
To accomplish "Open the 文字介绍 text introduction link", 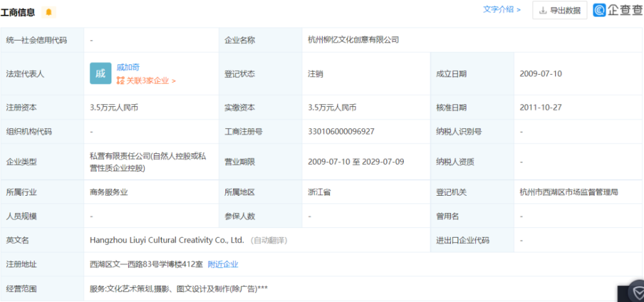I will [502, 10].
